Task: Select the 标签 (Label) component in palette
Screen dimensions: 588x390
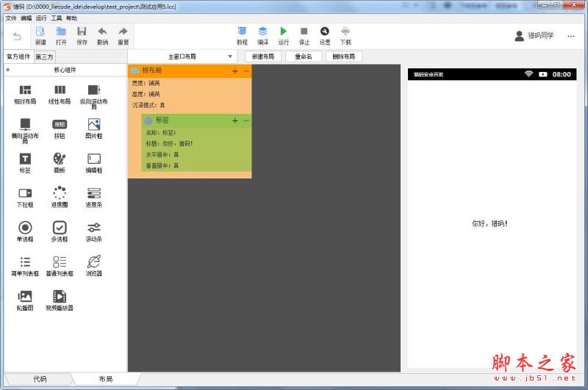Action: (25, 162)
